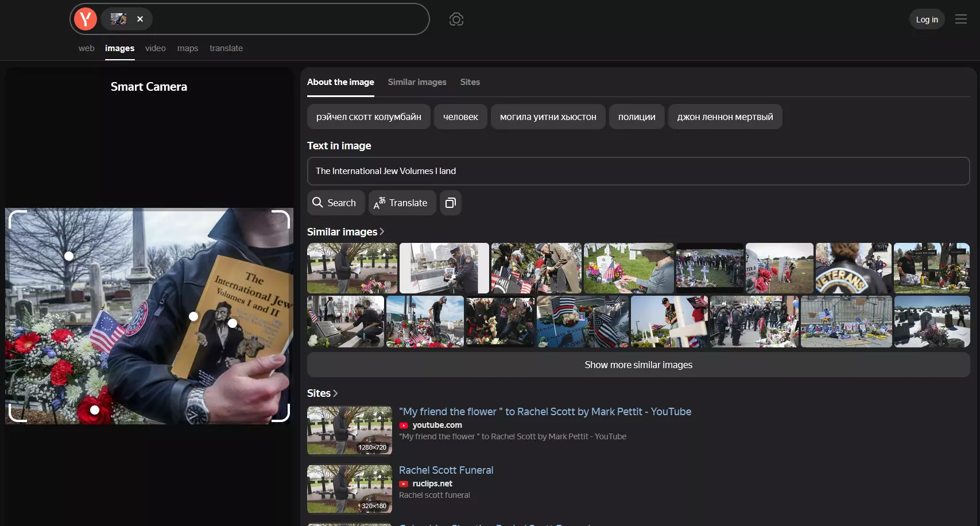980x526 pixels.
Task: Open the snowy gravestones similar image
Action: pyautogui.click(x=932, y=322)
